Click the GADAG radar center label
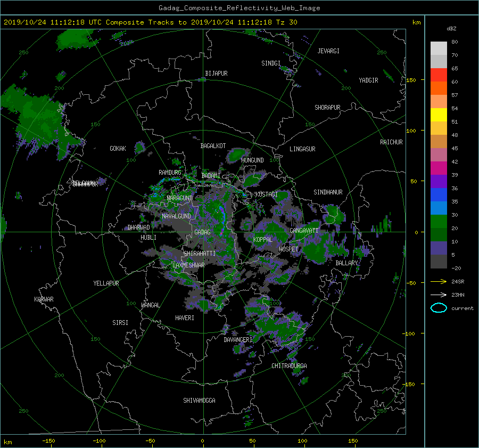The image size is (479, 448). coord(202,232)
